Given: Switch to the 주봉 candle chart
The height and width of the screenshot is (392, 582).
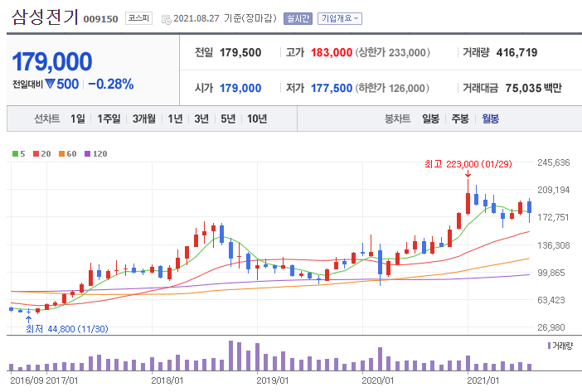Looking at the screenshot, I should pyautogui.click(x=460, y=119).
